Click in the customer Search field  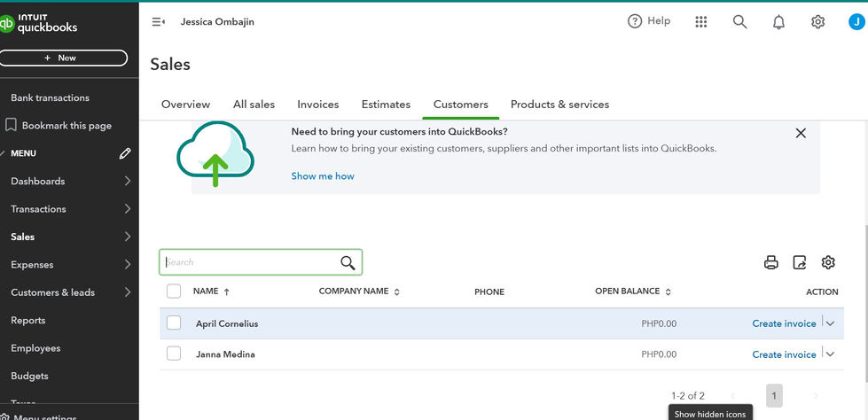click(261, 262)
